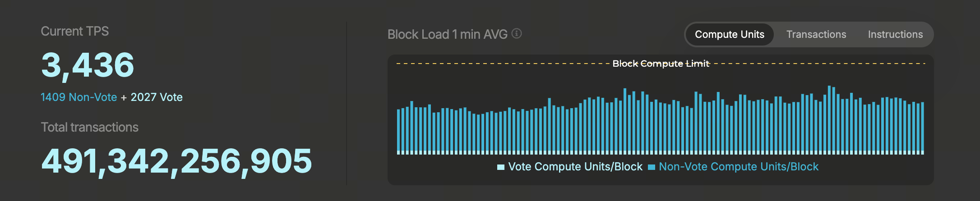Screen dimensions: 980x201
Task: Click the Vote Compute Units legend swatch
Action: click(500, 167)
